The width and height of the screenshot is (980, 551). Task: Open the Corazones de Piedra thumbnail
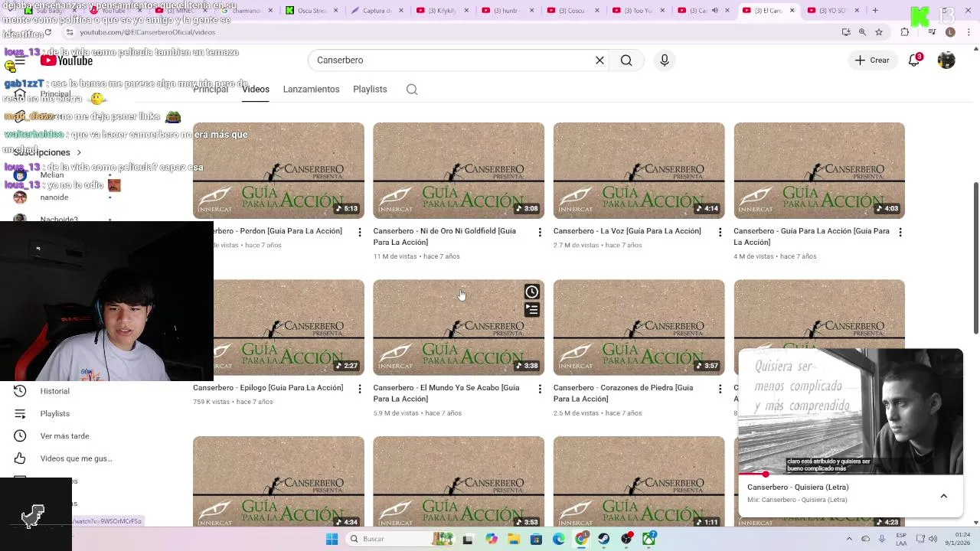(639, 328)
